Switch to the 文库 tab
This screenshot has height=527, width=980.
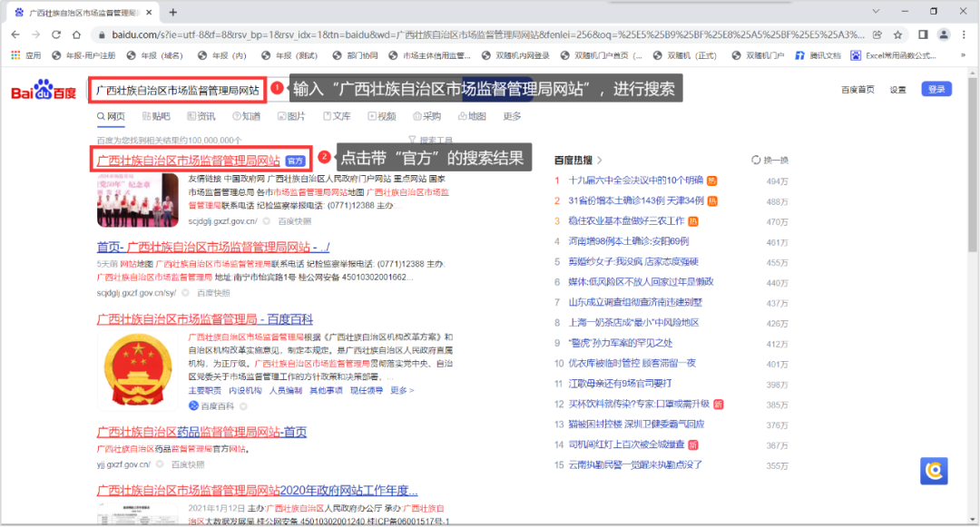click(337, 116)
